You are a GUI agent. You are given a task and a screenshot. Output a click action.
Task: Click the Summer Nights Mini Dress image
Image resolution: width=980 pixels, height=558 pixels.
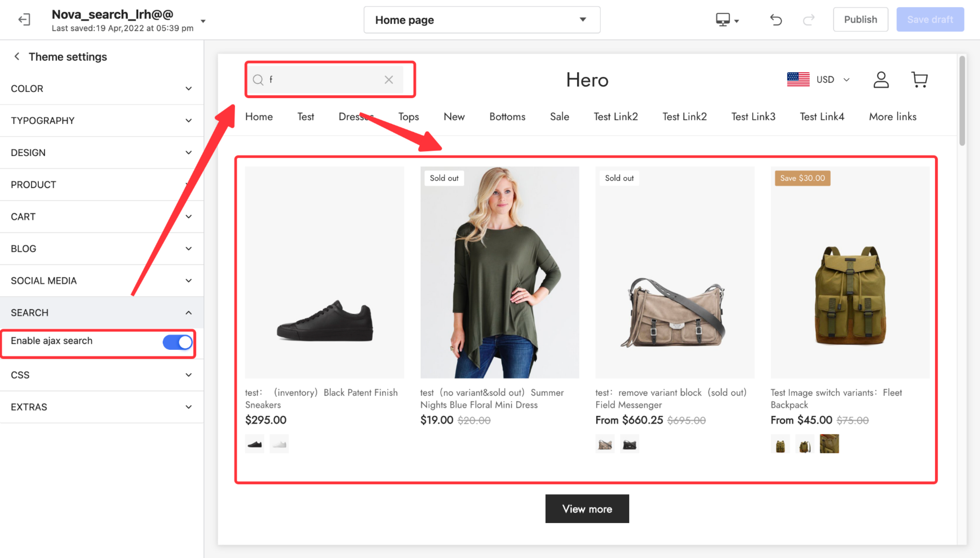point(499,272)
